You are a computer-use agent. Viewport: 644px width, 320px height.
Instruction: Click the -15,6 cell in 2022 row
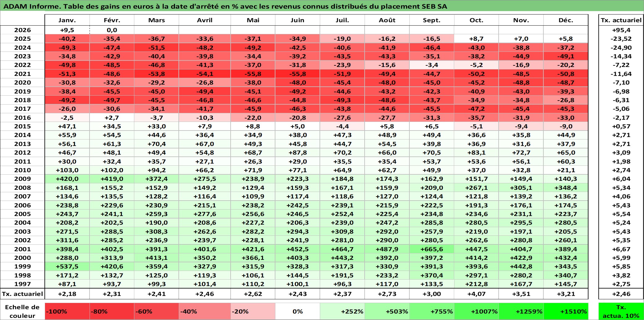387,65
